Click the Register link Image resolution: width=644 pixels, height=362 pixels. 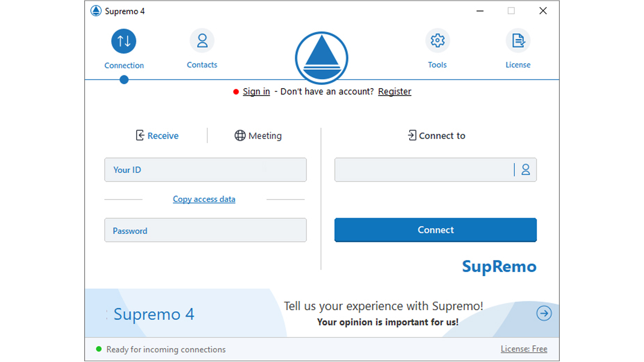click(x=394, y=91)
